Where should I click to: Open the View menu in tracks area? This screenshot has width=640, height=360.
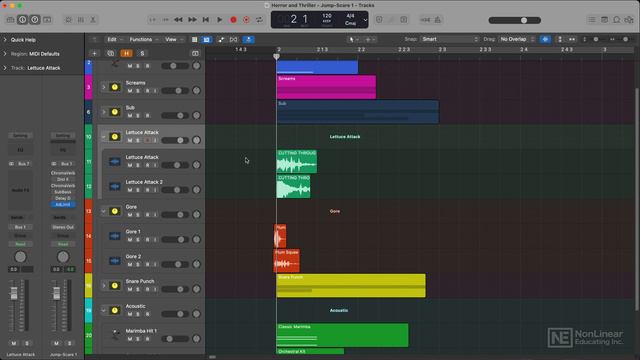(174, 40)
